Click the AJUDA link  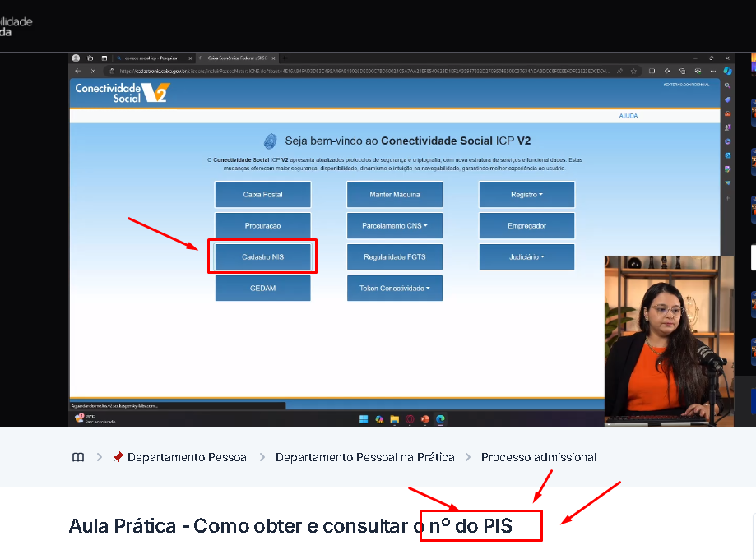628,116
